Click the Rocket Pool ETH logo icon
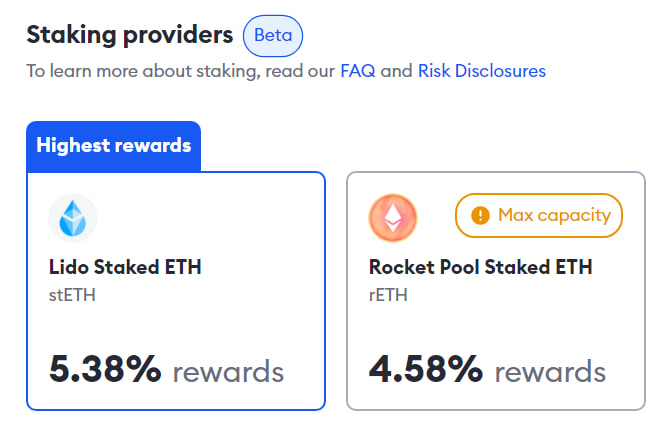 pyautogui.click(x=393, y=218)
